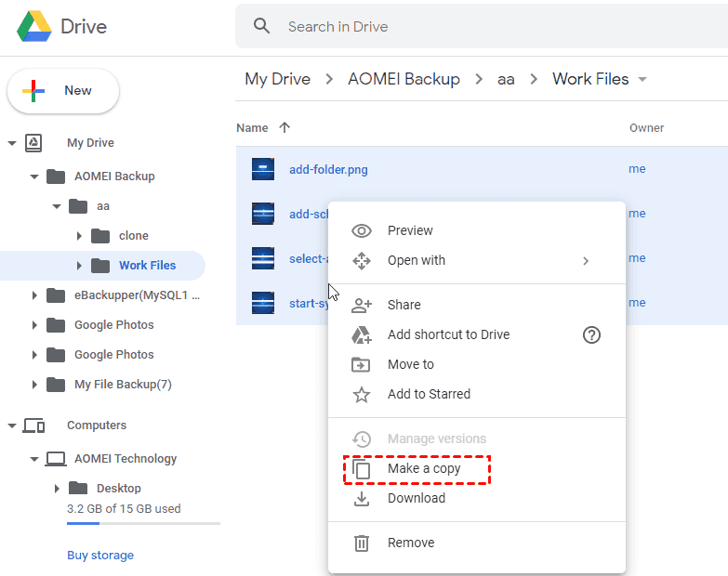Select the add-folder.png file thumbnail
Viewport: 728px width, 576px height.
tap(263, 169)
